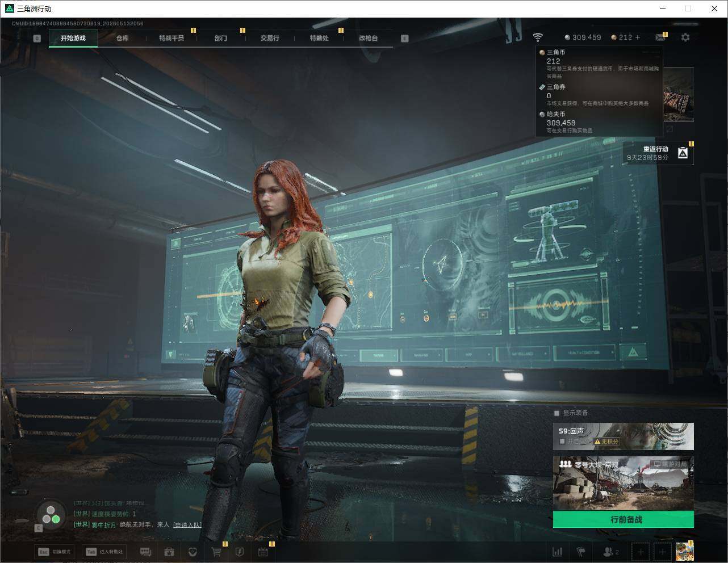The height and width of the screenshot is (563, 728).
Task: Click the 三角币 balance 212 in top bar
Action: pos(621,37)
